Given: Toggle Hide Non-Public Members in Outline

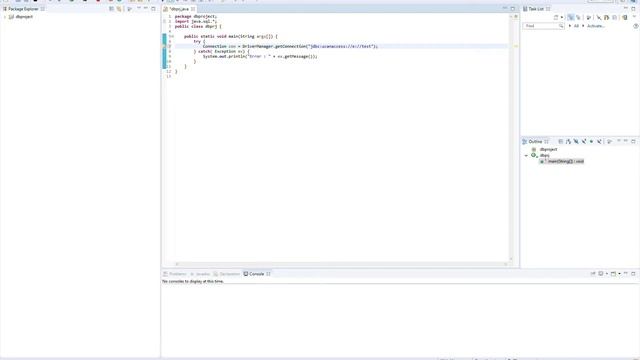Looking at the screenshot, I should click(591, 142).
